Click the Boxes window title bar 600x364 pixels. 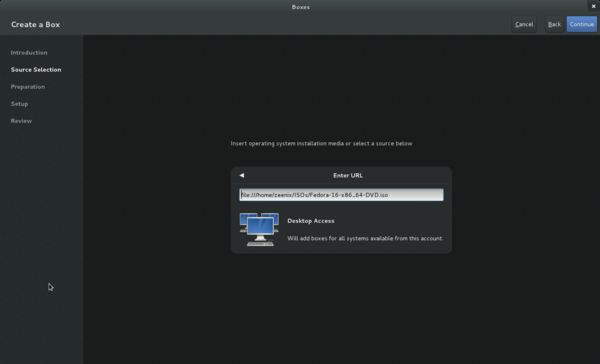[x=301, y=7]
